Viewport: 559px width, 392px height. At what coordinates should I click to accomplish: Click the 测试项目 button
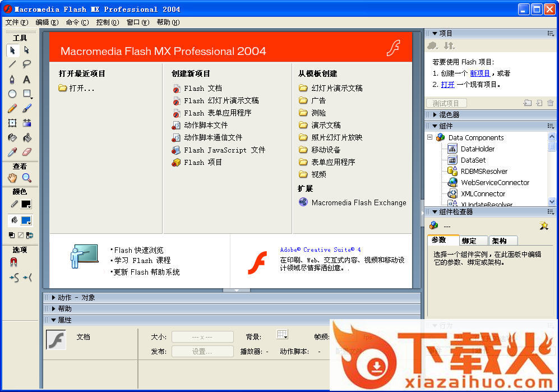coord(446,103)
